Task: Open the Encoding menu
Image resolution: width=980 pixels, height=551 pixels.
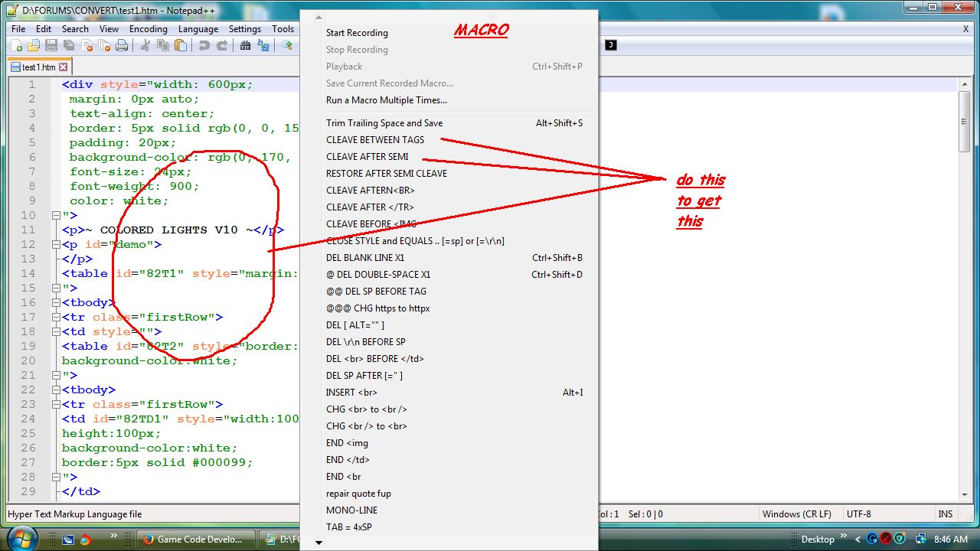Action: pyautogui.click(x=149, y=29)
